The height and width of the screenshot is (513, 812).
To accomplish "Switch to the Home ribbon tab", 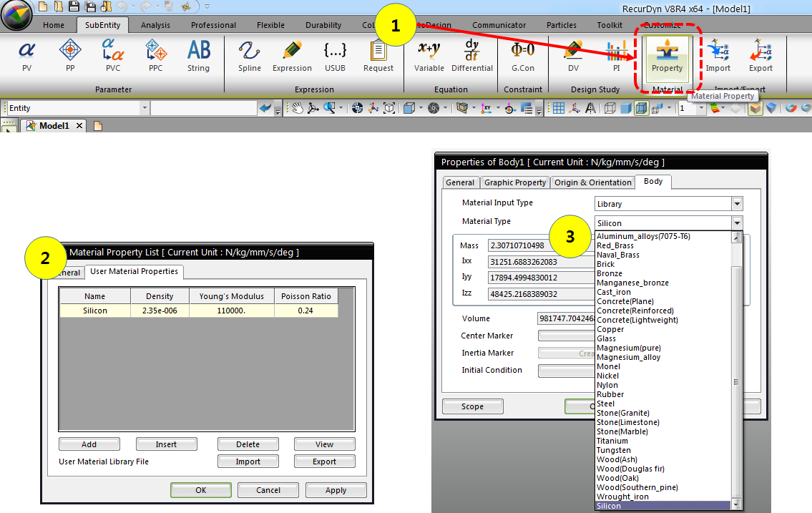I will [x=54, y=25].
